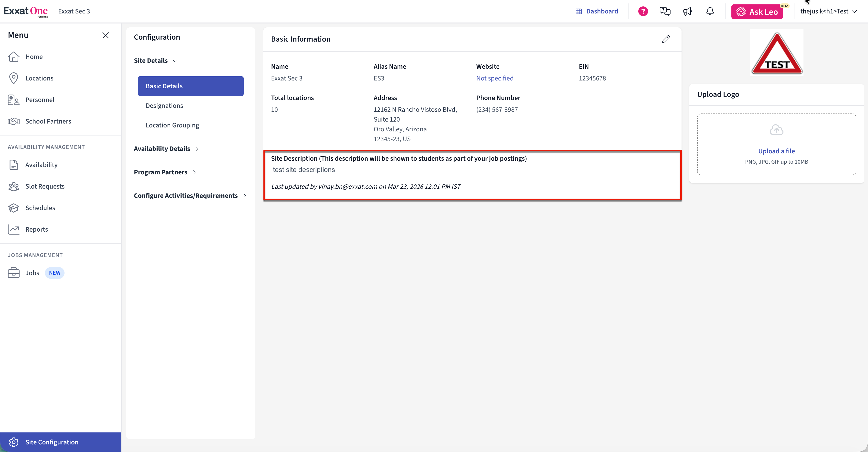This screenshot has height=452, width=868.
Task: Open the notifications bell
Action: tap(710, 11)
